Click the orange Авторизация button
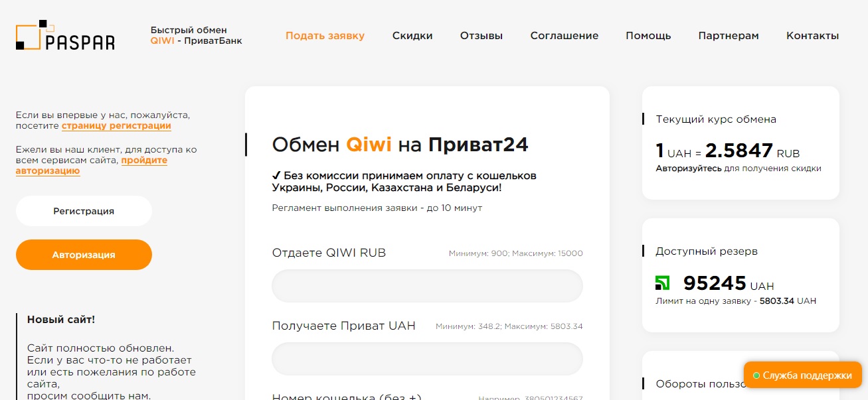Screen dimensions: 868x400 pyautogui.click(x=84, y=255)
